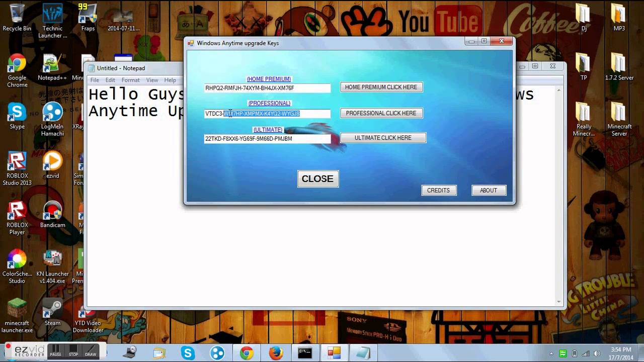Open Minecraft Server folder on desktop
This screenshot has width=644, height=362.
click(x=619, y=120)
